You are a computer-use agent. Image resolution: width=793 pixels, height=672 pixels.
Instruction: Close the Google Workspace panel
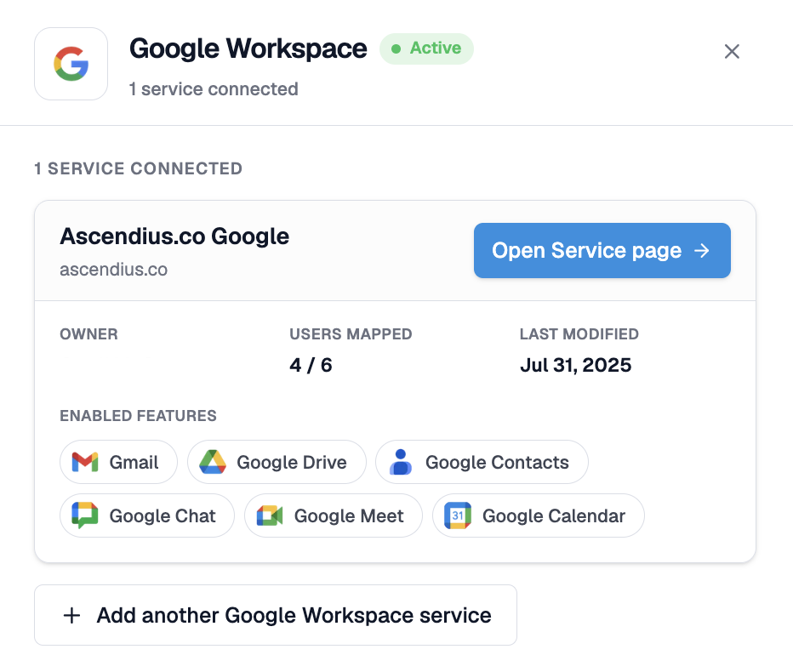pyautogui.click(x=732, y=52)
